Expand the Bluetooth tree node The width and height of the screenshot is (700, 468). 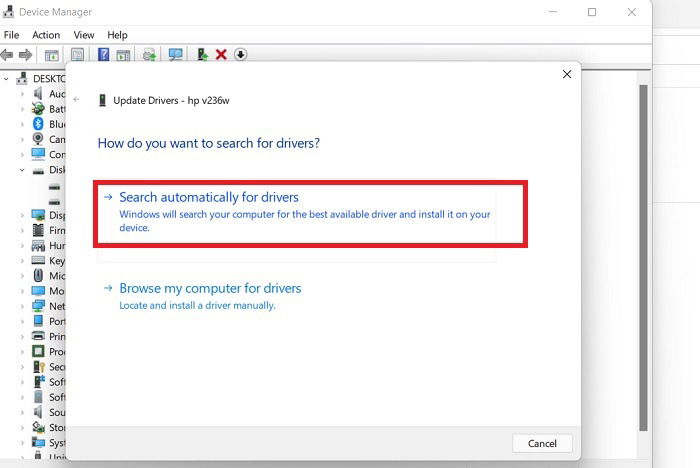[x=22, y=124]
